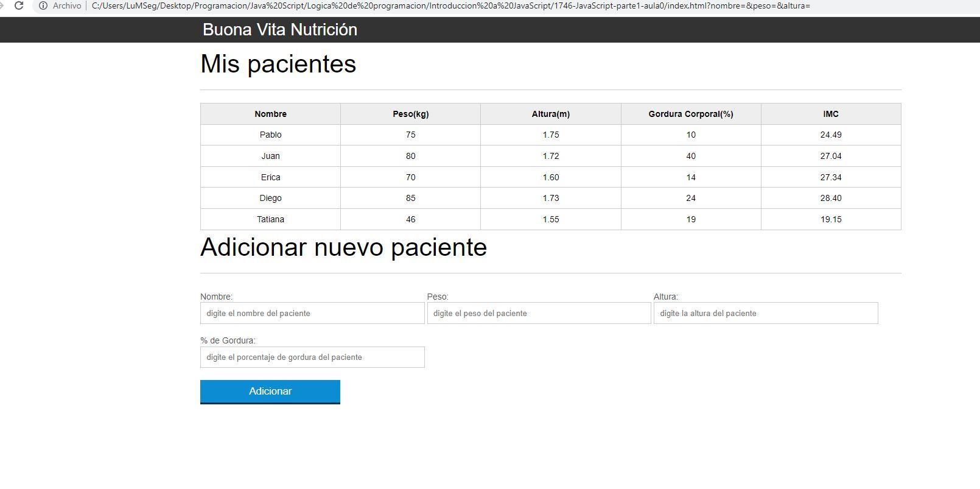Click Tatiana's IMC value 19.15
Image resolution: width=980 pixels, height=489 pixels.
point(831,219)
